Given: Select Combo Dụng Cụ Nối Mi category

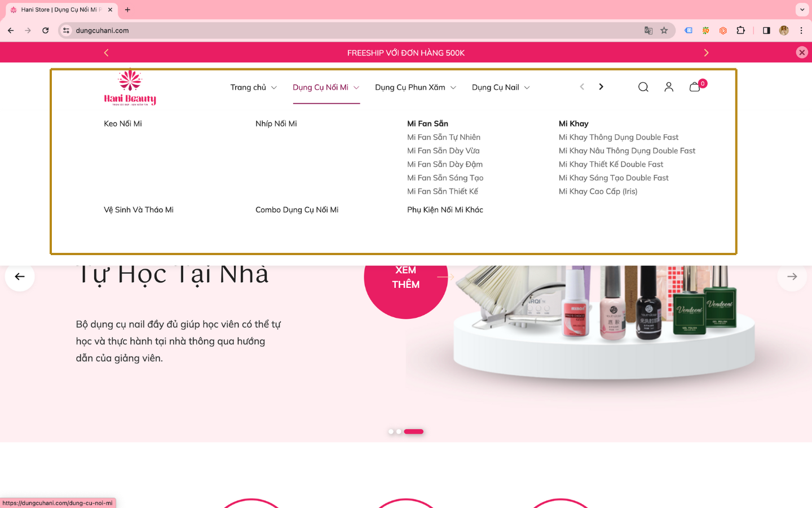Looking at the screenshot, I should click(x=297, y=209).
